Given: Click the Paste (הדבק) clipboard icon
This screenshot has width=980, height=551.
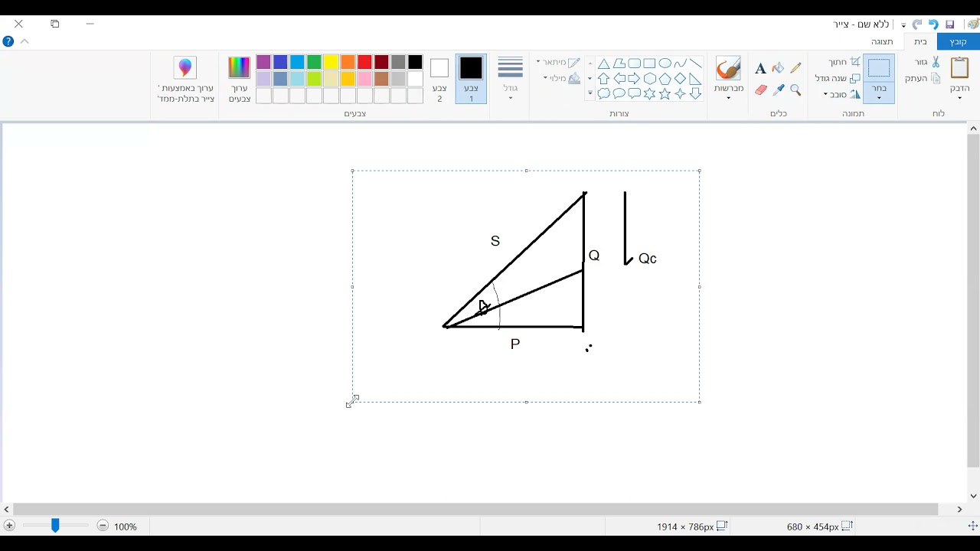Looking at the screenshot, I should click(959, 67).
